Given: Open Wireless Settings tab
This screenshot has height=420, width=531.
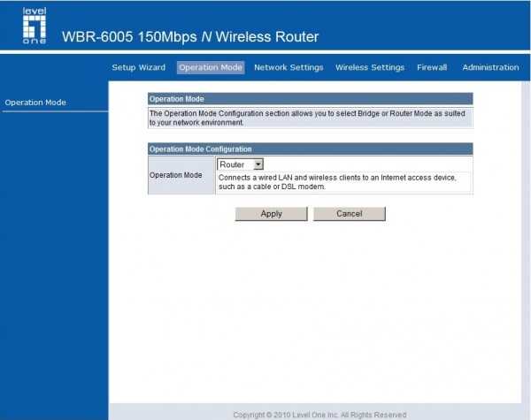Looking at the screenshot, I should [x=370, y=67].
